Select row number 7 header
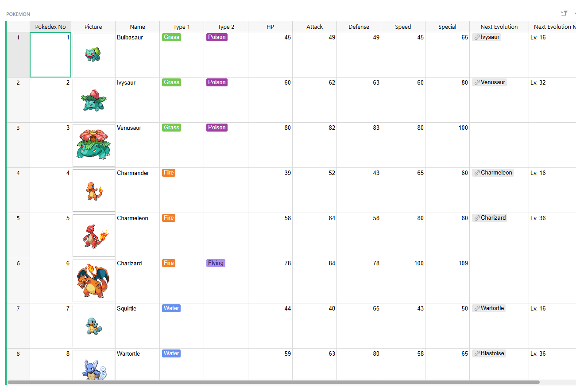The height and width of the screenshot is (392, 576). point(18,326)
